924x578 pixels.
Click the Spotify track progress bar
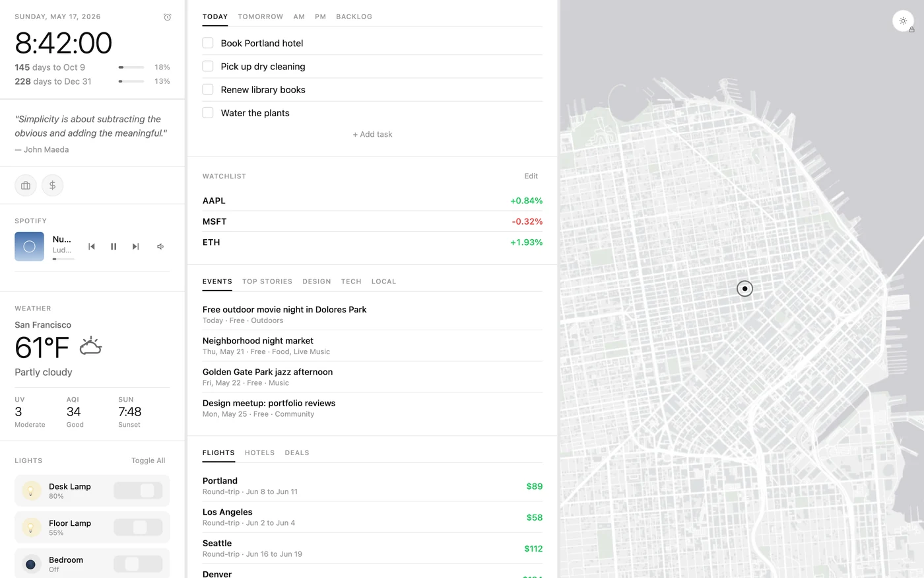(63, 259)
